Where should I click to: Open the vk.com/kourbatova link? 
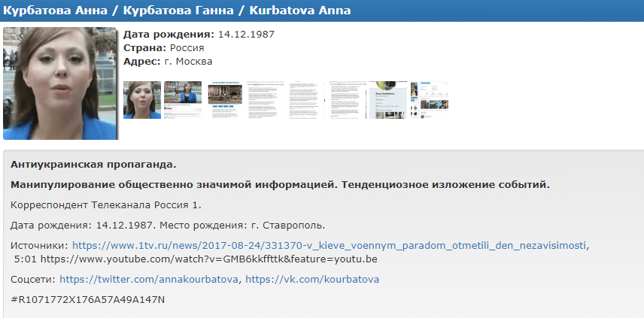311,280
